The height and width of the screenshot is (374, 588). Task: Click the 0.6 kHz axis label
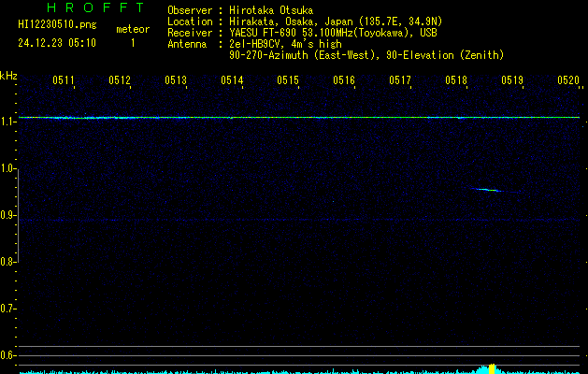7,355
